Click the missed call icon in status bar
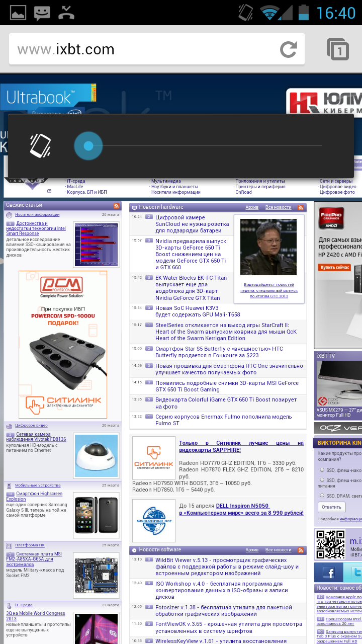The width and height of the screenshot is (362, 644). tap(66, 13)
